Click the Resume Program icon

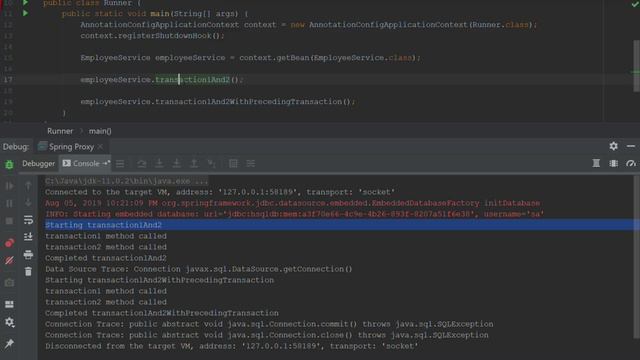9,186
